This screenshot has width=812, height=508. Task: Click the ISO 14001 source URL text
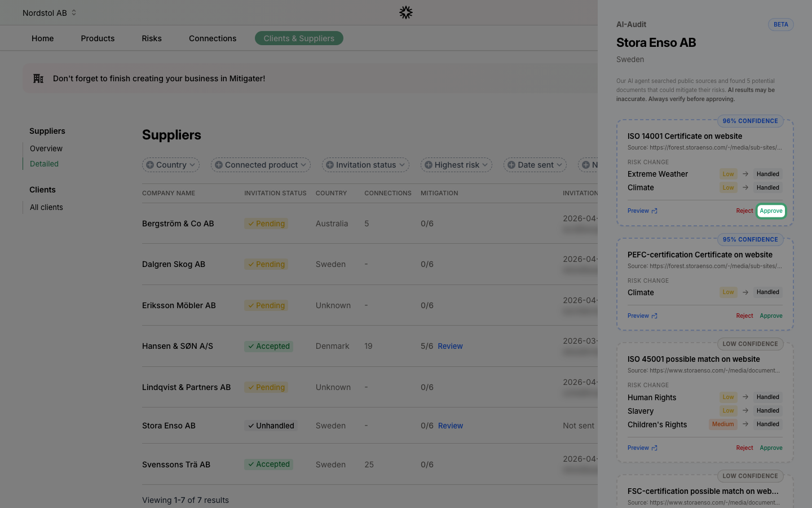click(705, 147)
